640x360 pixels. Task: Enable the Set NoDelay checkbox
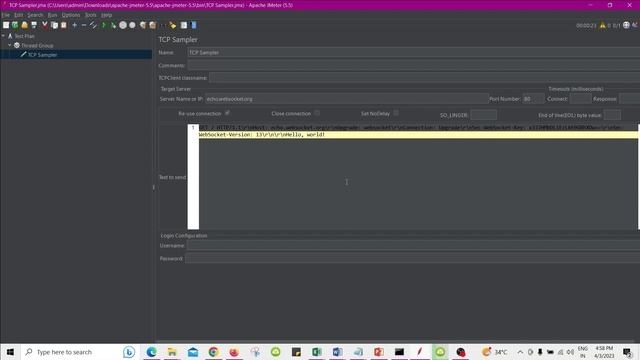(396, 113)
